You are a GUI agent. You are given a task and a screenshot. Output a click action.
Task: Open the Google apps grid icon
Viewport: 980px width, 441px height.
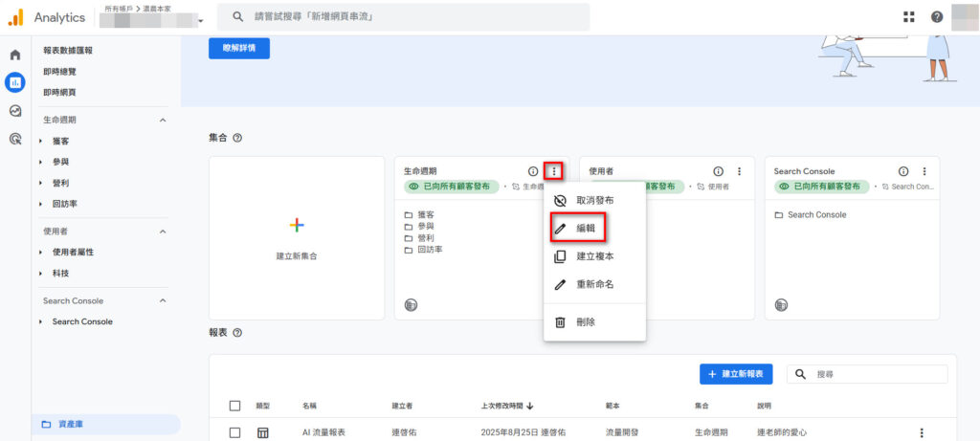coord(908,17)
